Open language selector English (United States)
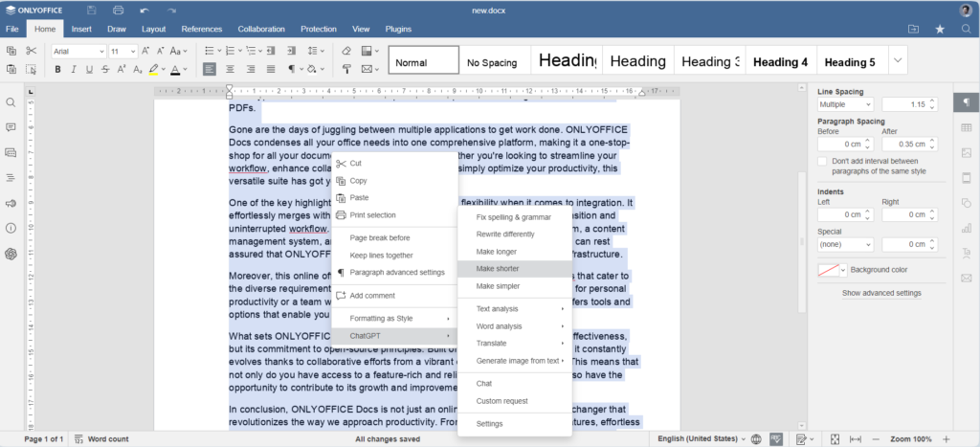Image resolution: width=980 pixels, height=447 pixels. pyautogui.click(x=702, y=439)
